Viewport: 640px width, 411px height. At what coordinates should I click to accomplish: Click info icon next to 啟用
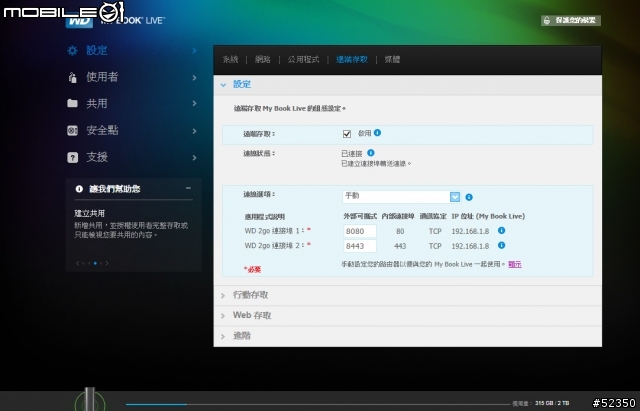pos(378,133)
